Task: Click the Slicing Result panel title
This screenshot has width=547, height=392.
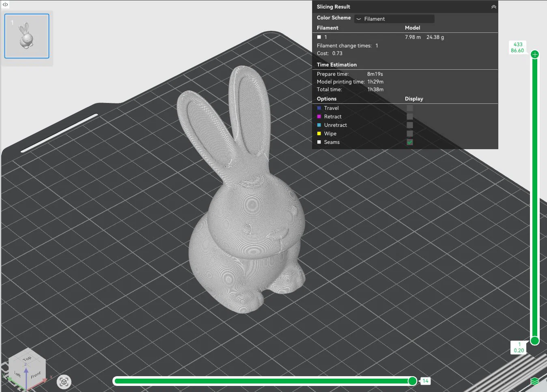Action: (333, 7)
